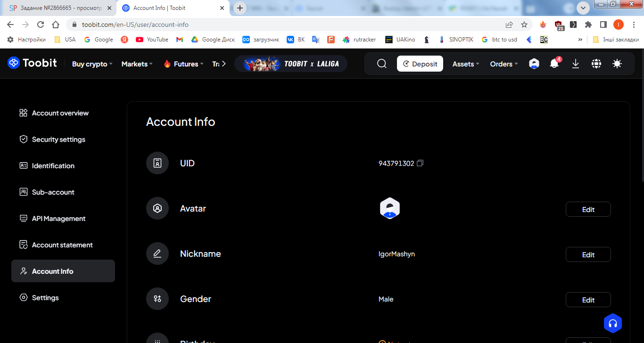Expand the Futures menu
The width and height of the screenshot is (644, 343).
tap(183, 64)
